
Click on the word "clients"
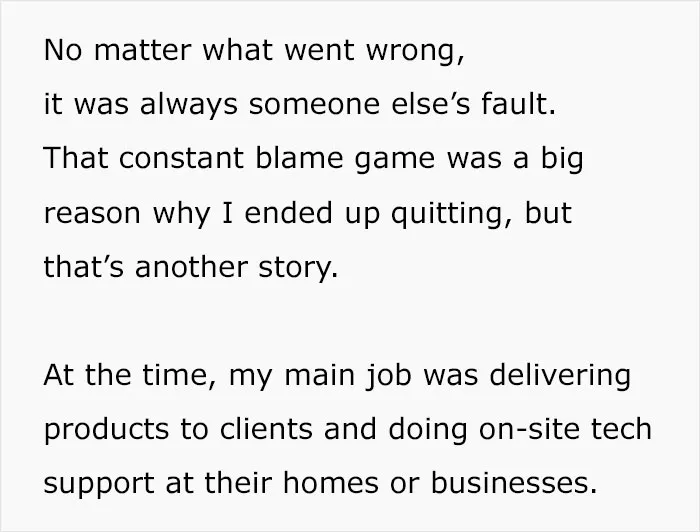(266, 428)
